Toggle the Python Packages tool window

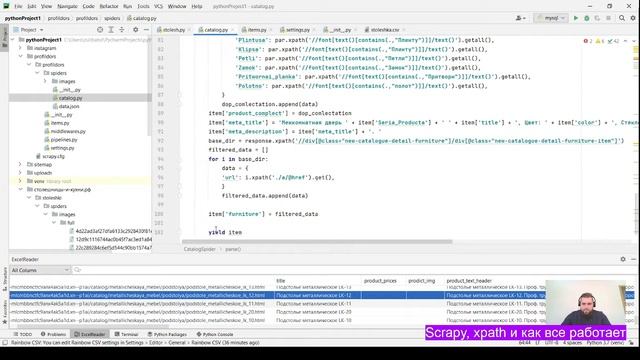[x=167, y=334]
